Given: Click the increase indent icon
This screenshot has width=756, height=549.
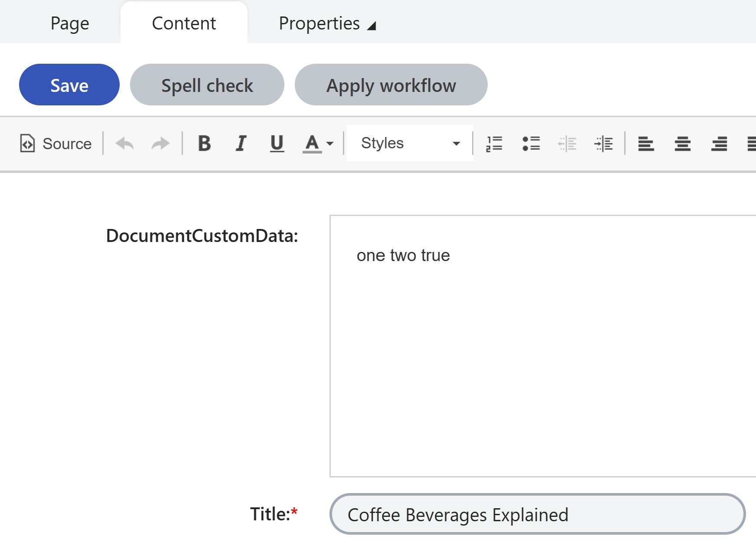Looking at the screenshot, I should 603,144.
